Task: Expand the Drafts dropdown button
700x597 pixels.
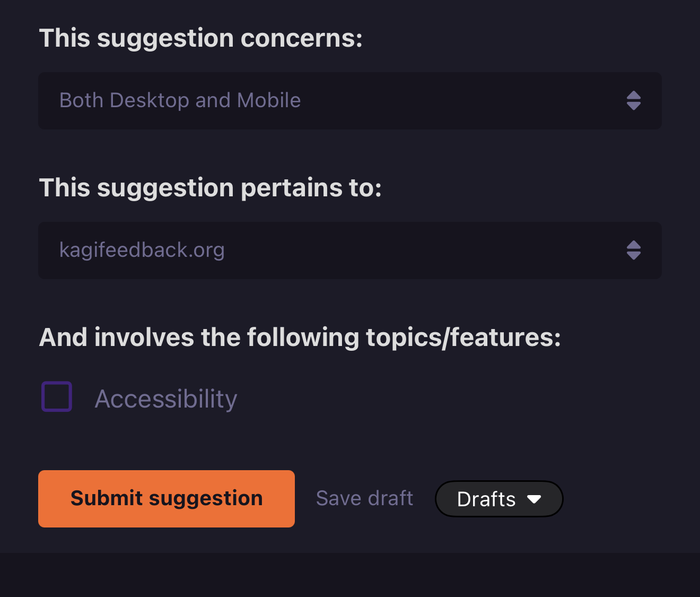Action: point(498,499)
